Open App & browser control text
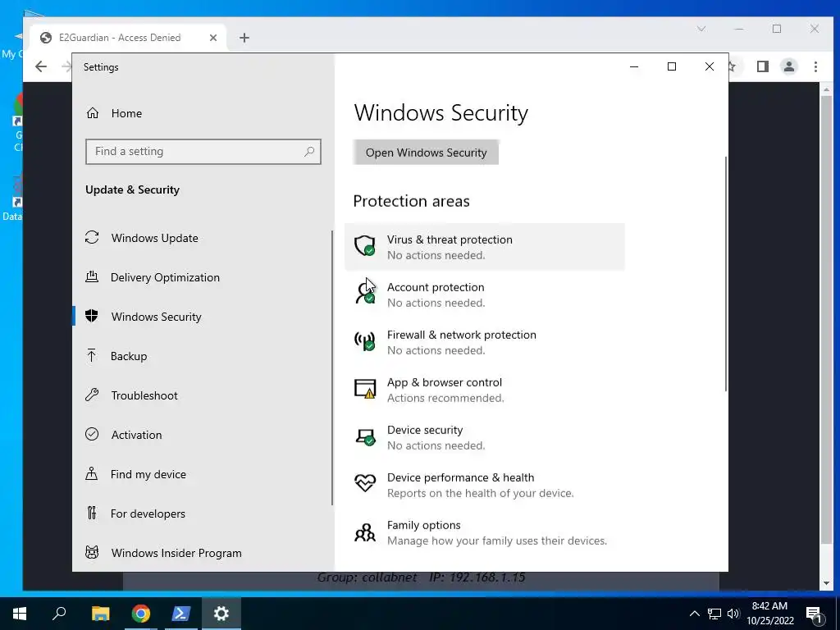The image size is (840, 630). [x=444, y=382]
